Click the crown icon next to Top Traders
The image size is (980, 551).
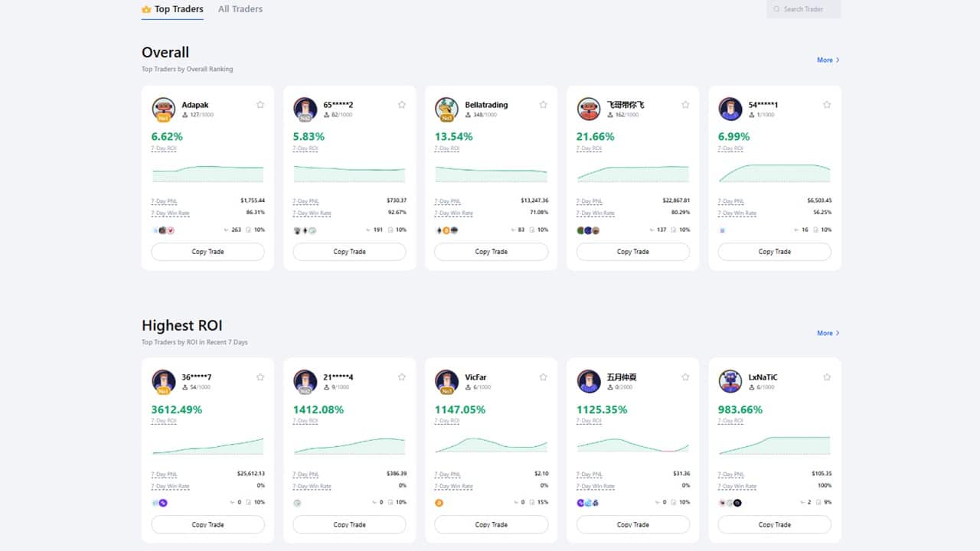click(144, 9)
